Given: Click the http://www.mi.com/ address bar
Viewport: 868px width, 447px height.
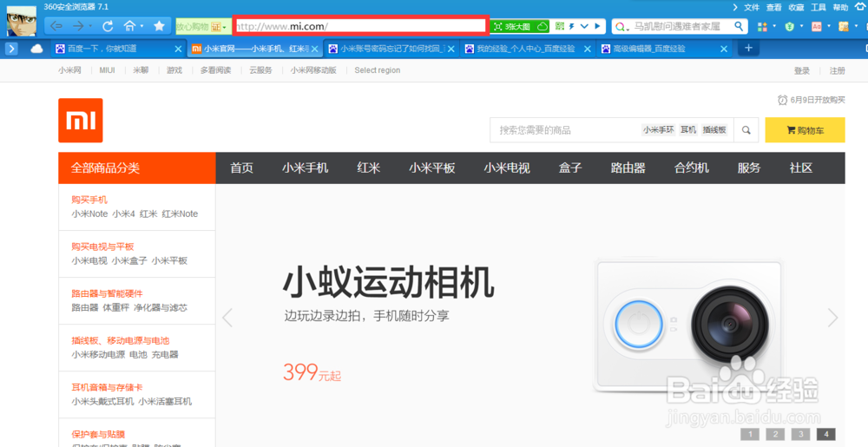Looking at the screenshot, I should tap(360, 26).
